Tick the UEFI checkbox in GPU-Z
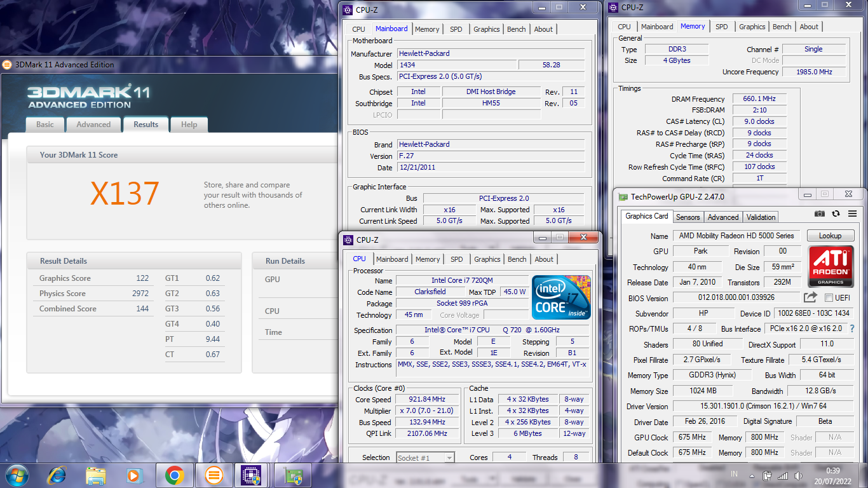 click(829, 298)
